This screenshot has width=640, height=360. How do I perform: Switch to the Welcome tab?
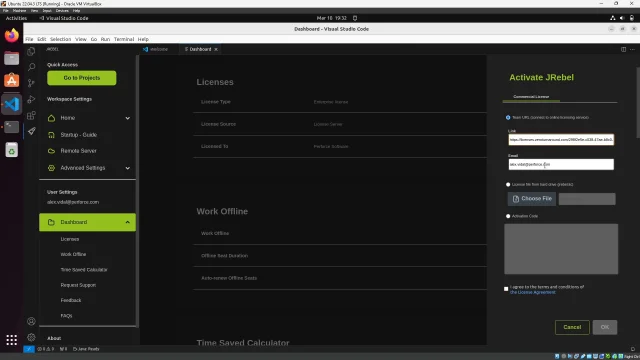pos(156,49)
